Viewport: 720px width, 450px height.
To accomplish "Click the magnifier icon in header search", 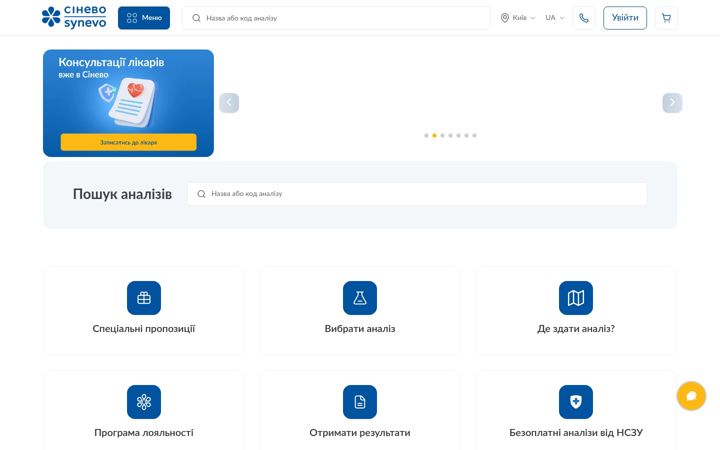I will (x=197, y=18).
